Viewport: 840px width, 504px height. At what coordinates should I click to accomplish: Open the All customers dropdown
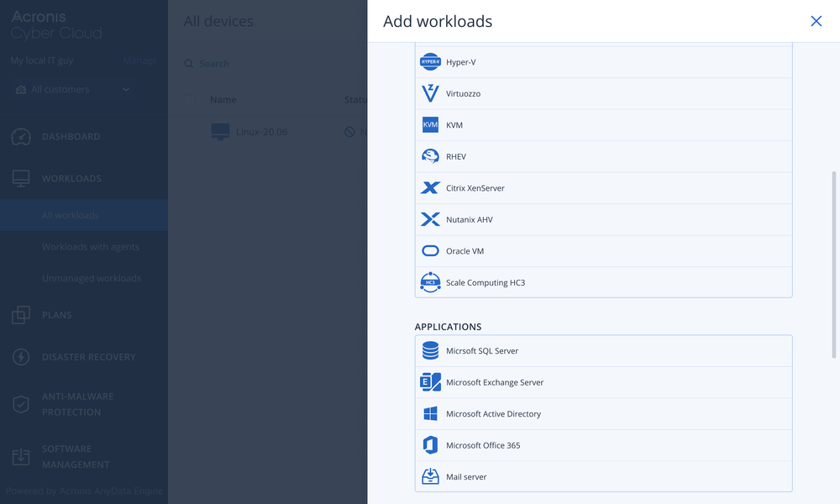tap(73, 89)
